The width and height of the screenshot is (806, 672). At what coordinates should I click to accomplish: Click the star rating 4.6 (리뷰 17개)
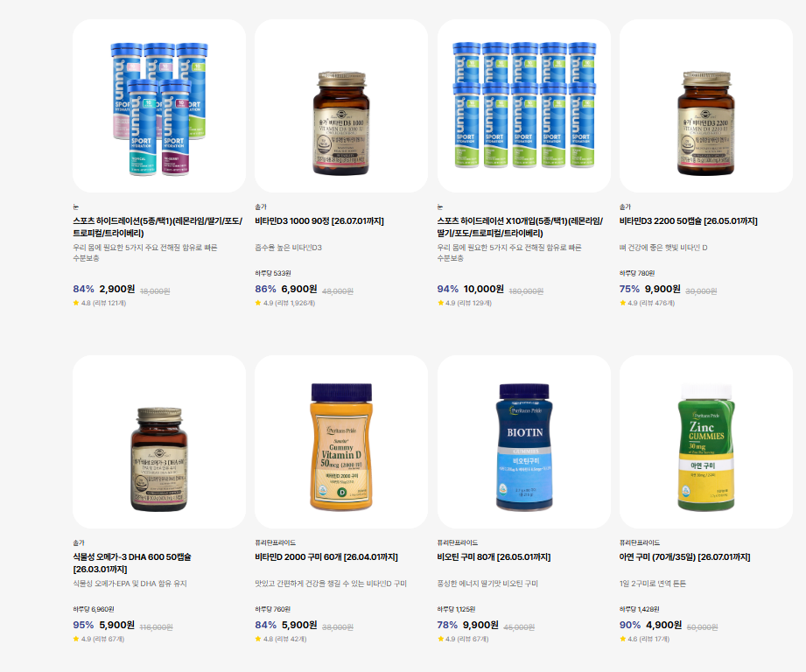[645, 639]
